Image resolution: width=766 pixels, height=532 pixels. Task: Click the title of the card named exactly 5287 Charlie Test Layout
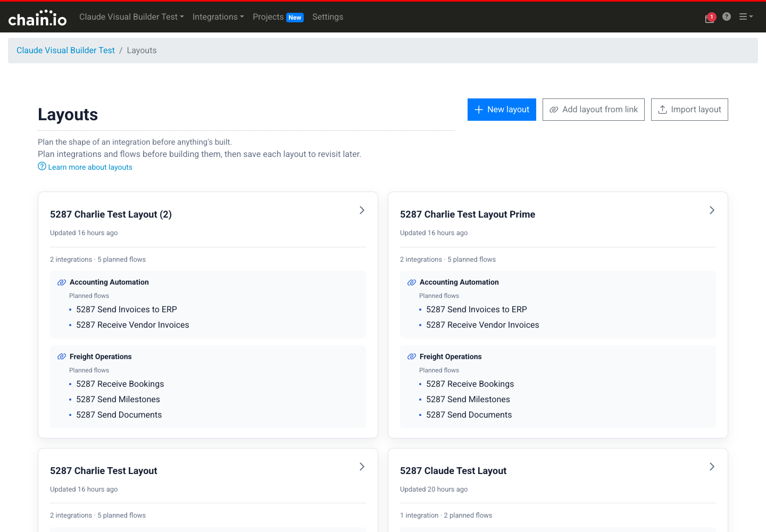point(104,471)
